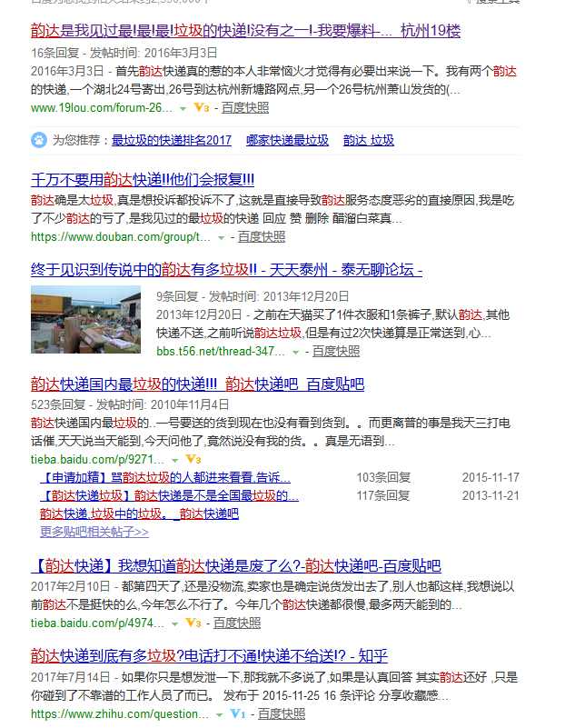The width and height of the screenshot is (565, 728).
Task: Open result 千万不要用韵达快递!!他们会报复!!!
Action: pyautogui.click(x=143, y=180)
